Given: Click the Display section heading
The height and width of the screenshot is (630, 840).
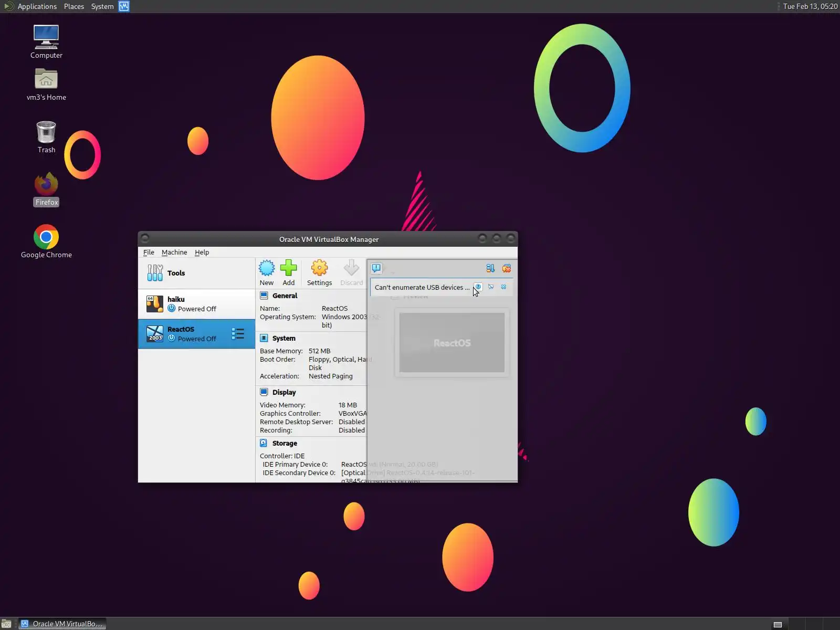Looking at the screenshot, I should click(284, 392).
